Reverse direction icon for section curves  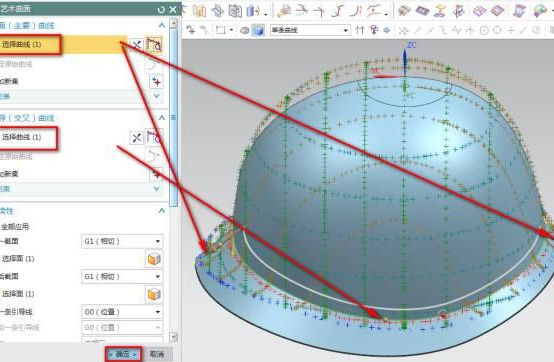pos(136,45)
